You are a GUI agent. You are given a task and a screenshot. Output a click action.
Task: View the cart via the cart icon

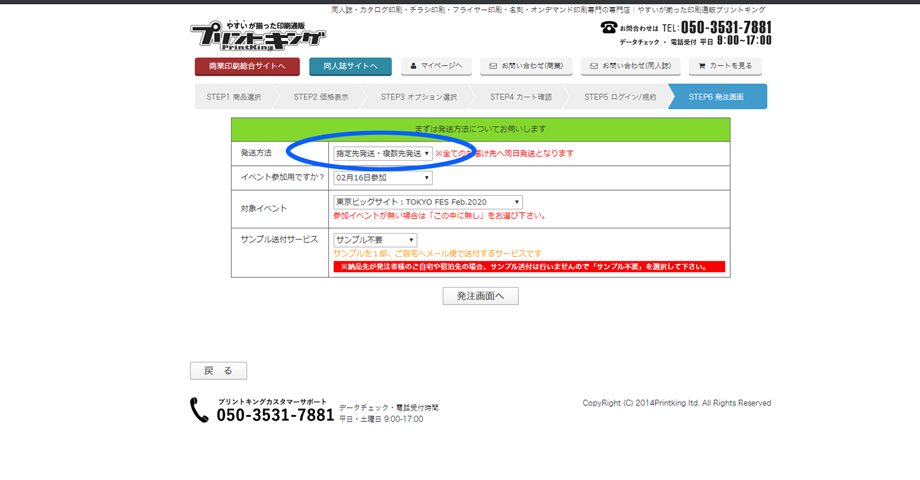click(702, 66)
